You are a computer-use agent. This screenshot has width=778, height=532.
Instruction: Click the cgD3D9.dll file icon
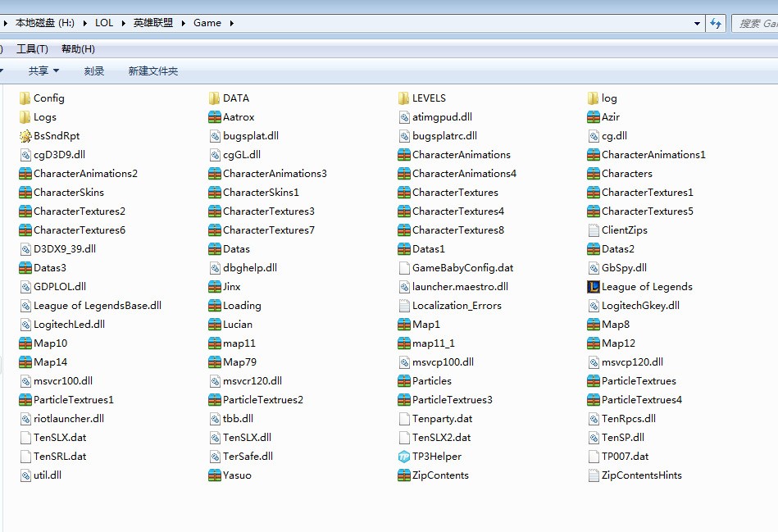pos(25,155)
